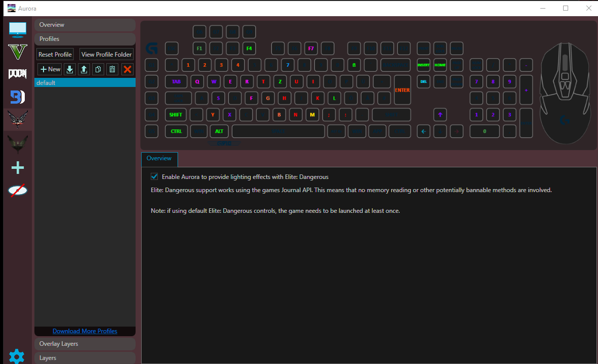Select the dimmed green winged profile icon

tap(18, 144)
